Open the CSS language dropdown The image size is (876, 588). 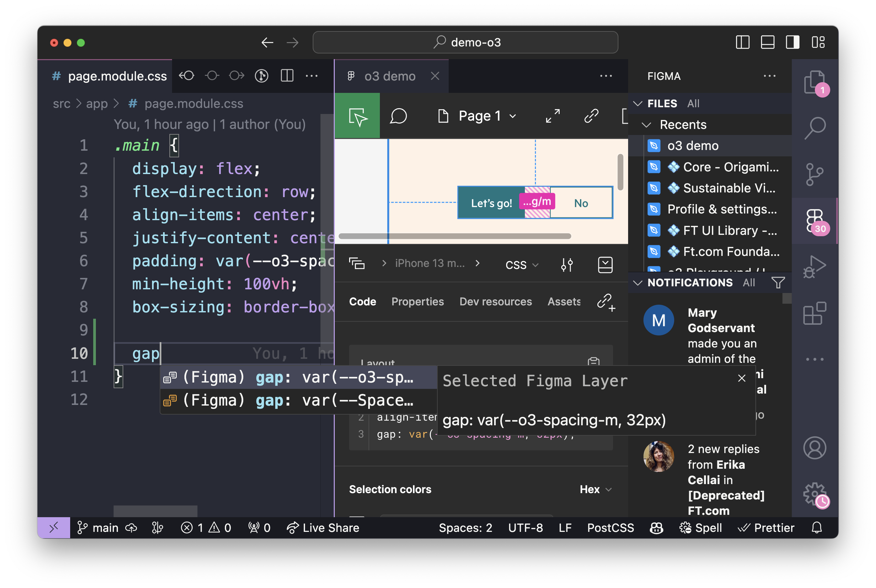[522, 265]
